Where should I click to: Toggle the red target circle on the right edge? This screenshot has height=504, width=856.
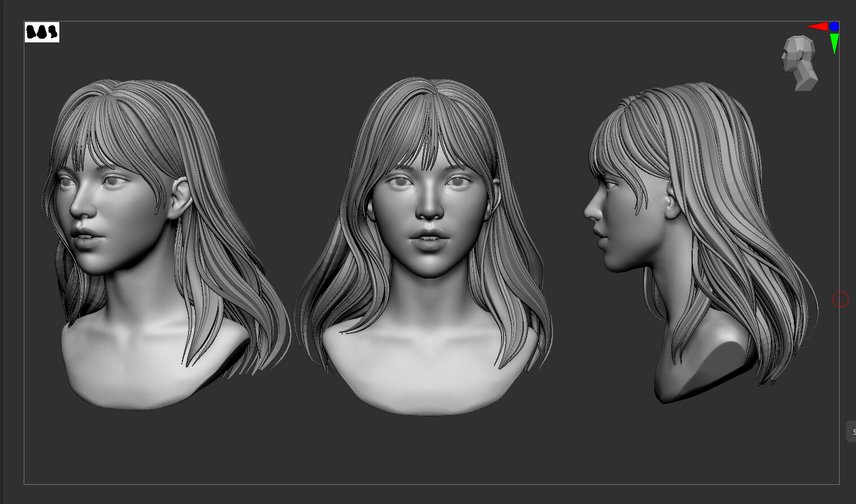(x=840, y=299)
